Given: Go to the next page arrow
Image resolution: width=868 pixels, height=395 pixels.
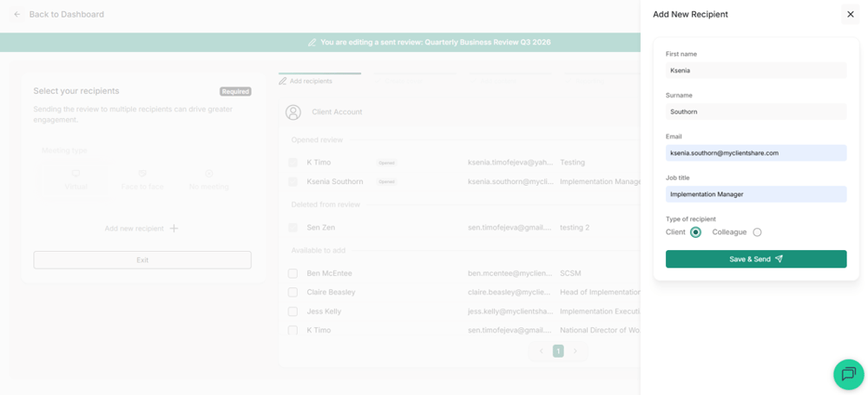Looking at the screenshot, I should (x=575, y=351).
